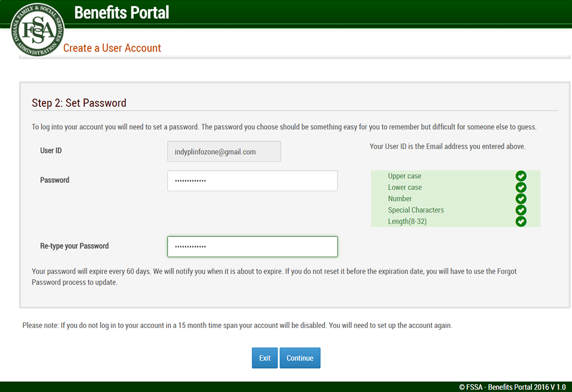
Task: Click the Number requirement checkmark icon
Action: click(521, 198)
